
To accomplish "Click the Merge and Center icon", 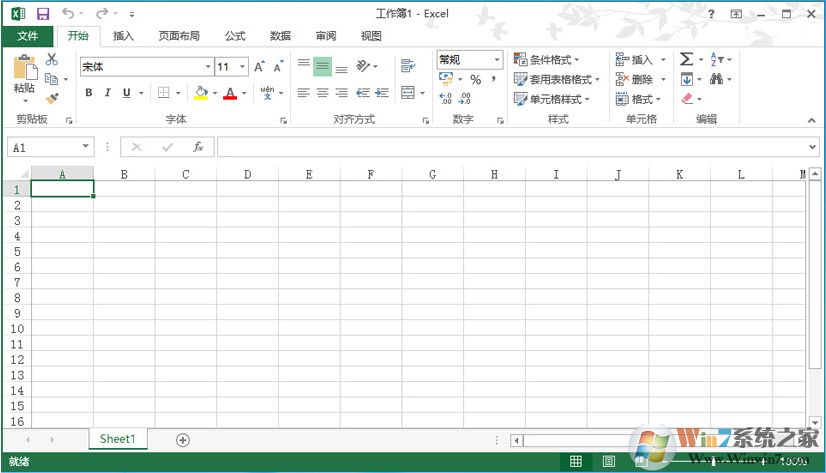I will tap(408, 93).
